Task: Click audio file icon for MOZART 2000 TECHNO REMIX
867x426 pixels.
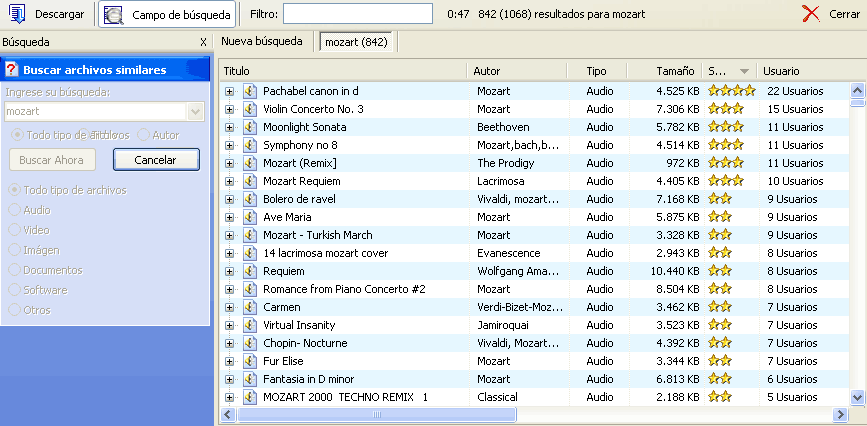Action: (250, 397)
